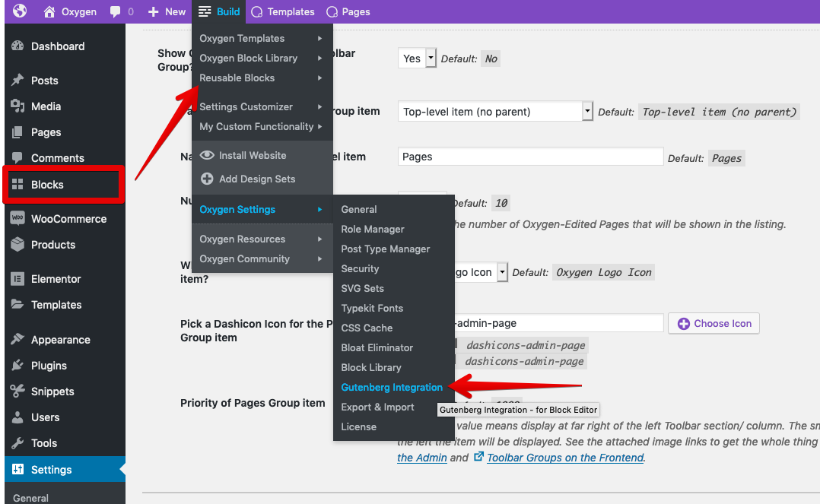The width and height of the screenshot is (820, 504).
Task: Click the Pages name input field
Action: click(530, 157)
